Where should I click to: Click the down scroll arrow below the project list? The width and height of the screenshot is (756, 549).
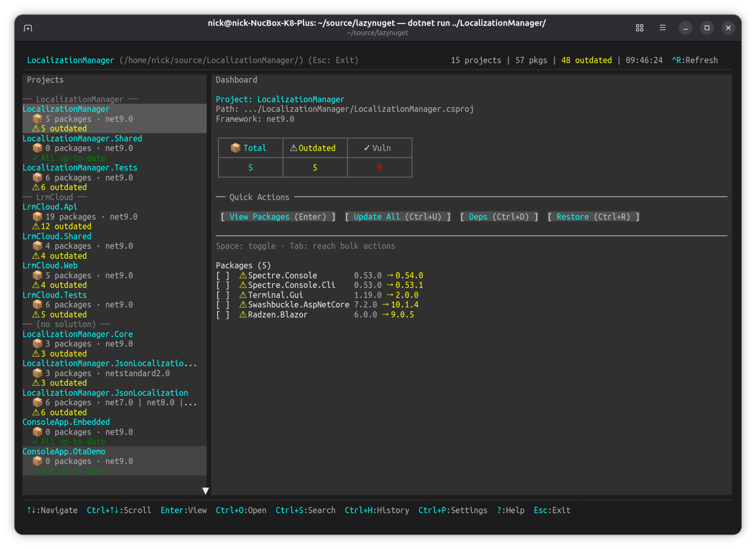tap(206, 491)
